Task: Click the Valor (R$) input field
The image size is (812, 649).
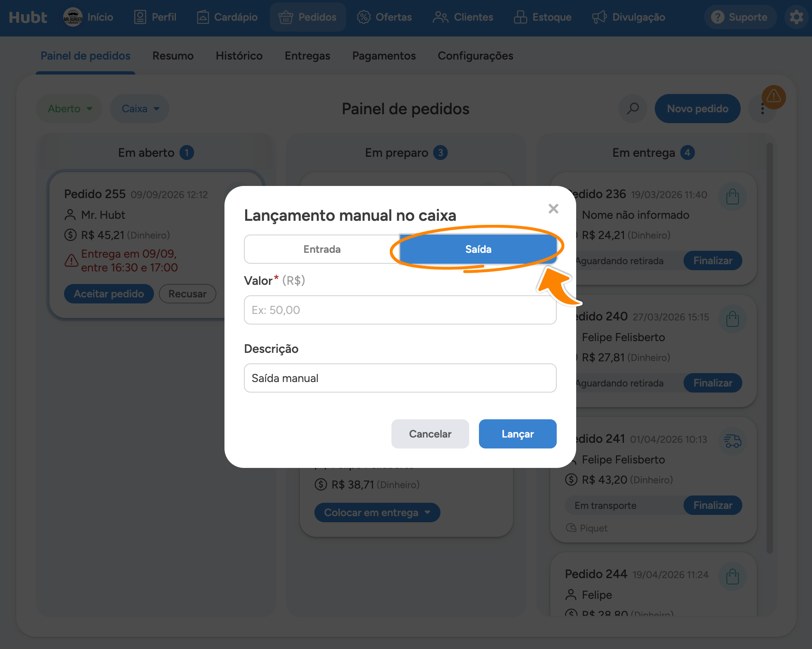Action: [x=400, y=310]
